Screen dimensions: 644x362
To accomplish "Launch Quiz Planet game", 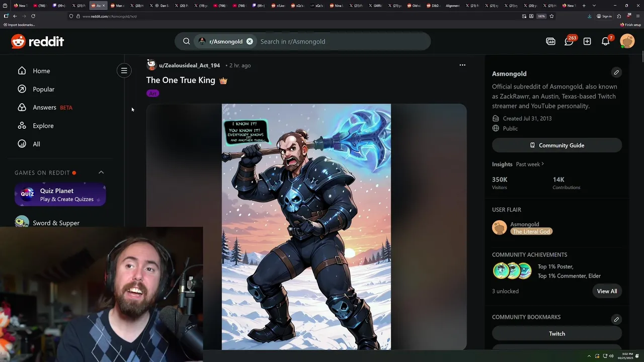I will (60, 195).
